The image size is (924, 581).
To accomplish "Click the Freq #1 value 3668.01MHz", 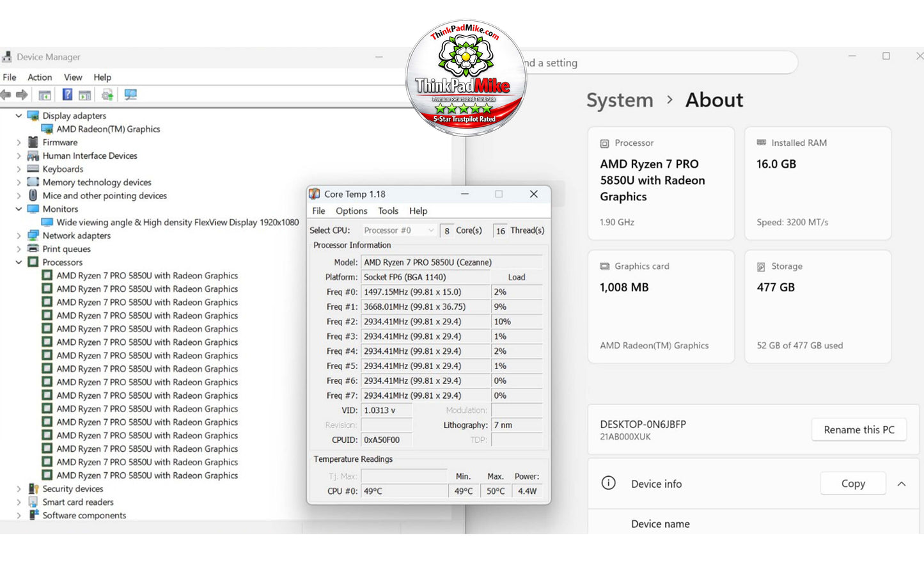I will 425,306.
